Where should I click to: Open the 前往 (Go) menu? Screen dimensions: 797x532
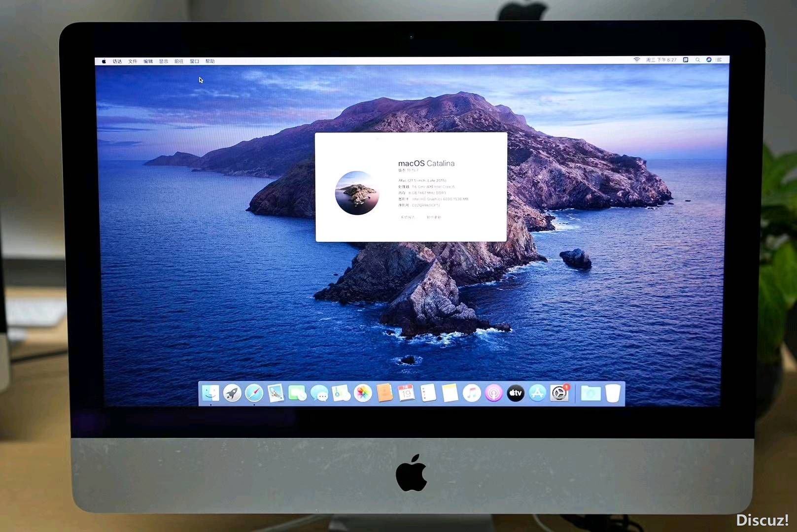[x=179, y=62]
